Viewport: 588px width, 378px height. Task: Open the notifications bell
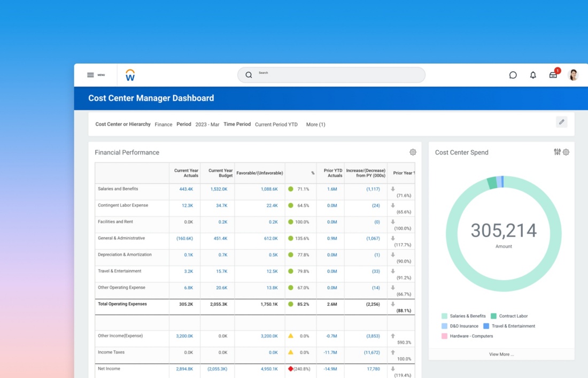[x=533, y=75]
